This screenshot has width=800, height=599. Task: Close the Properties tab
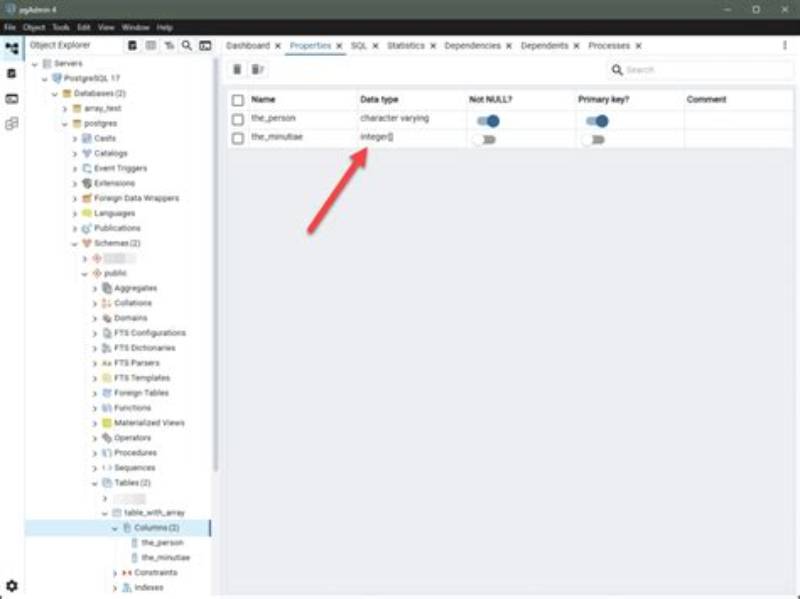click(x=339, y=46)
